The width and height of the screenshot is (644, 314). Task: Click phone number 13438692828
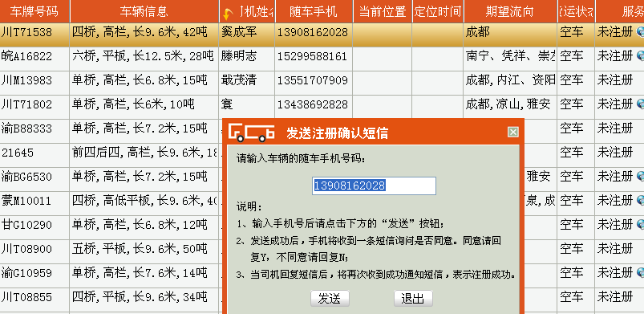(313, 104)
